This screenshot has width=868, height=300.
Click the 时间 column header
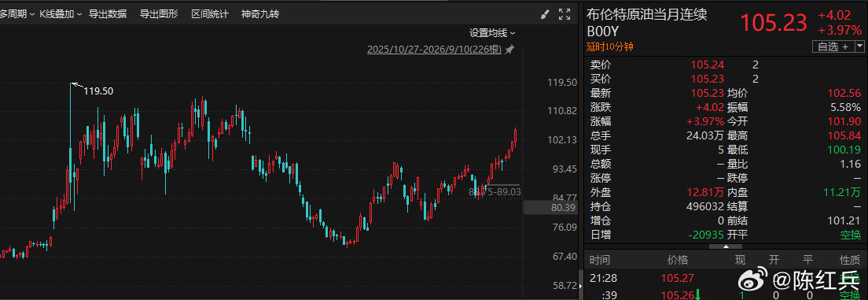coord(600,259)
